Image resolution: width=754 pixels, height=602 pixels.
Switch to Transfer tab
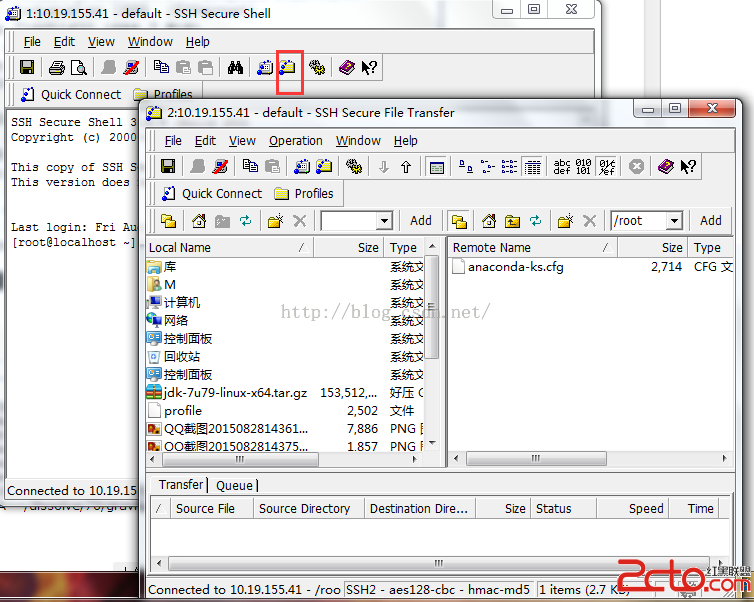(180, 485)
